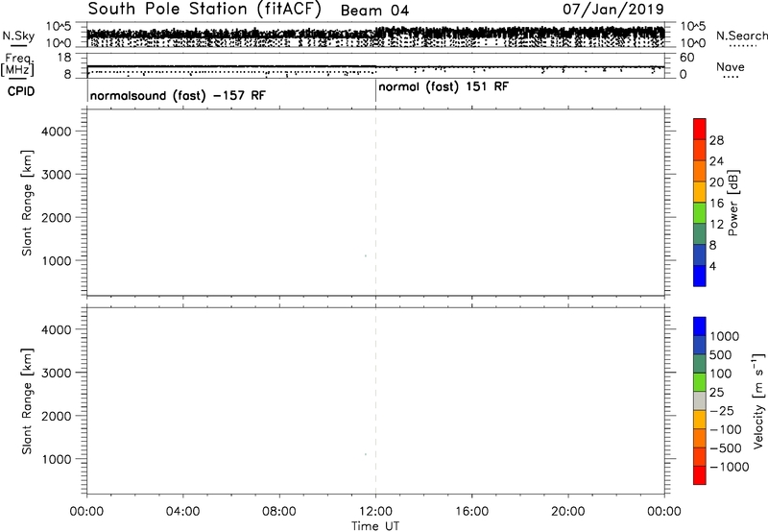Image resolution: width=768 pixels, height=532 pixels.
Task: Pick the red bottom velocity colorbar swatch
Action: pos(700,475)
